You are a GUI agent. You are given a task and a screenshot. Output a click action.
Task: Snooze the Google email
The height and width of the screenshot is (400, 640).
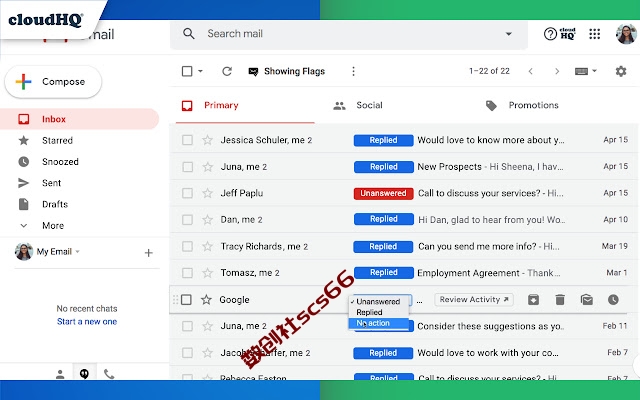(613, 300)
